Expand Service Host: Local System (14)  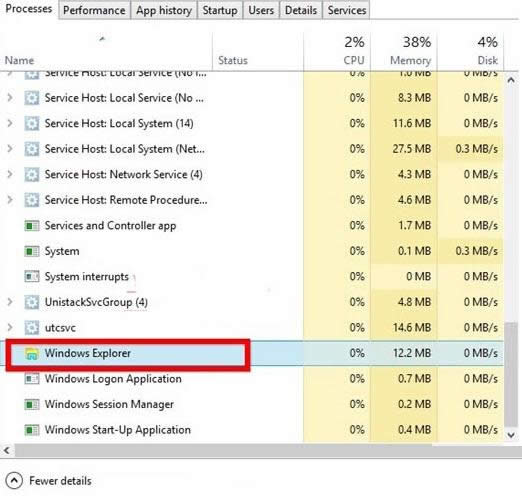[x=10, y=123]
